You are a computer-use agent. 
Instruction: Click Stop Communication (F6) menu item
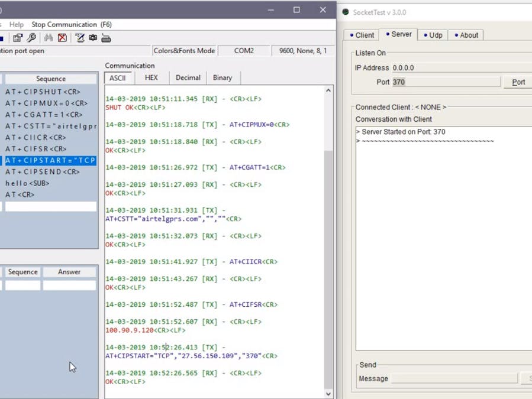(x=72, y=24)
